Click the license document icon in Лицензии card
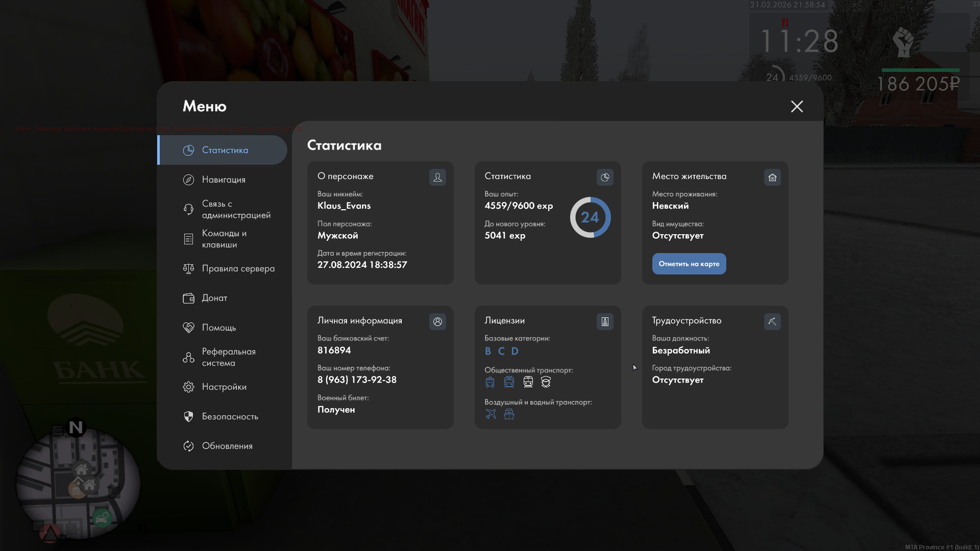Screen dimensions: 980x551 click(x=605, y=321)
